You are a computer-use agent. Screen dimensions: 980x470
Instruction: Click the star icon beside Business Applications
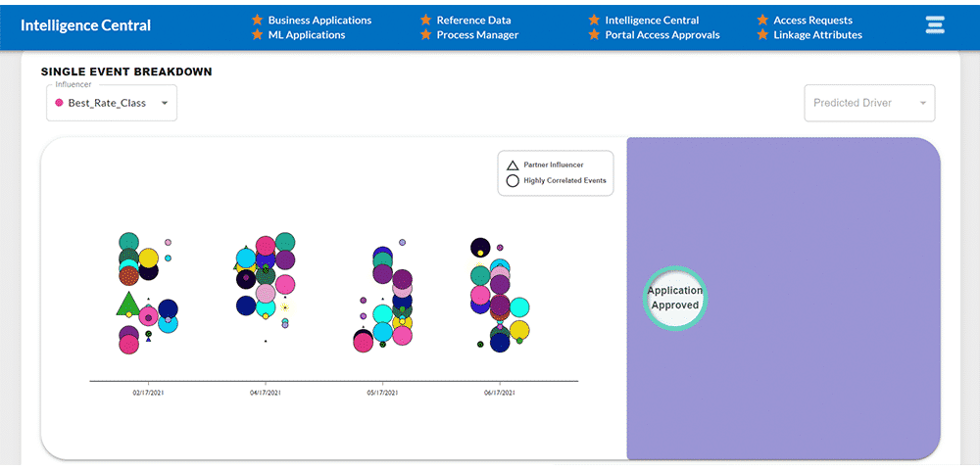(x=257, y=20)
